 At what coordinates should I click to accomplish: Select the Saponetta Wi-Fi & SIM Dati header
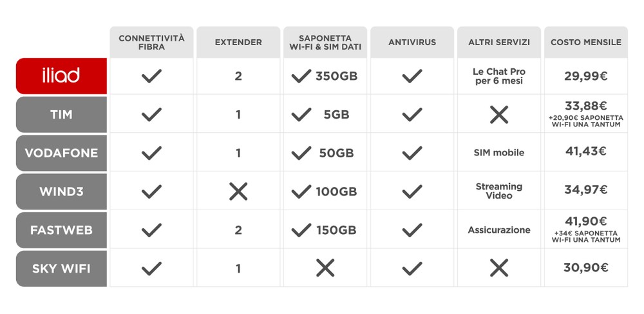325,43
